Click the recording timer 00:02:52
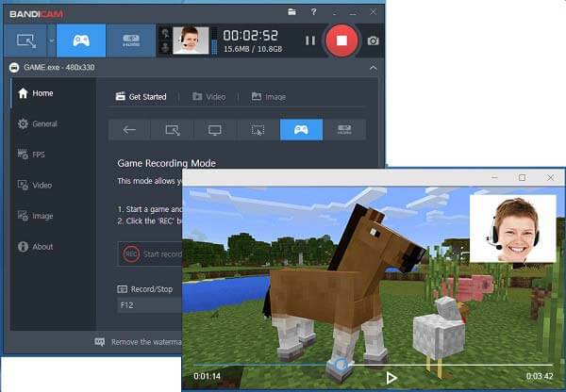Screen dimensions: 566x392 coord(251,36)
